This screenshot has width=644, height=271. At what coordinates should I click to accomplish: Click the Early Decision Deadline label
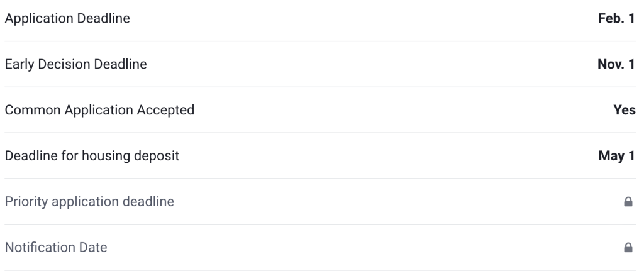[75, 64]
